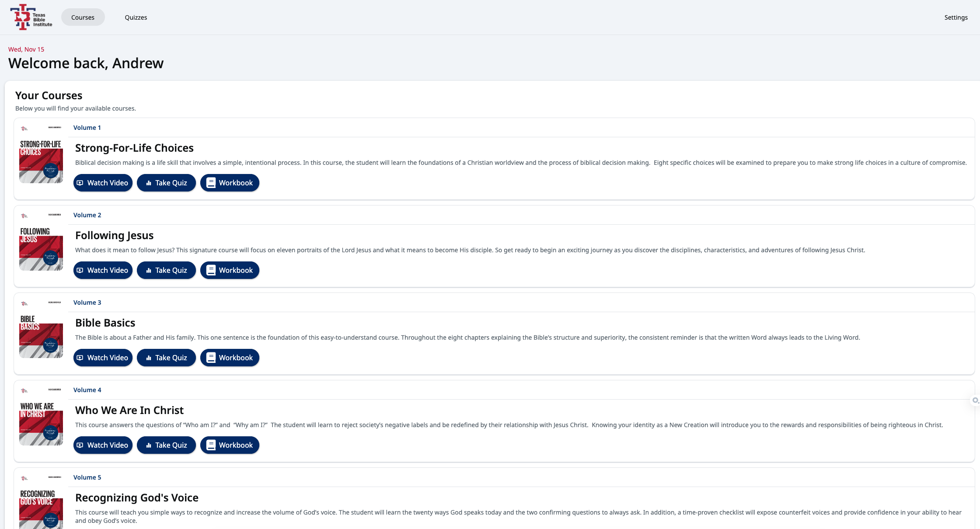This screenshot has height=529, width=980.
Task: Click the Recognizing God's Voice cover thumbnail
Action: 41,501
